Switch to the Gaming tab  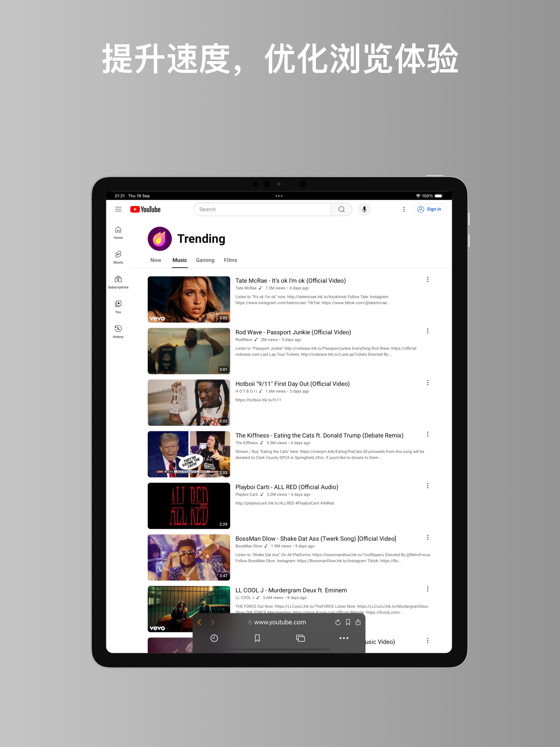(205, 260)
